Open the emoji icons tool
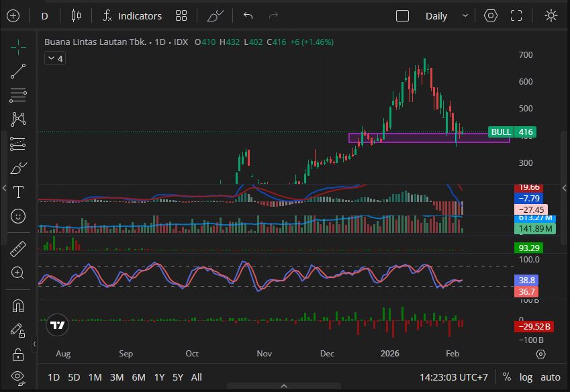This screenshot has width=570, height=392. [x=18, y=216]
